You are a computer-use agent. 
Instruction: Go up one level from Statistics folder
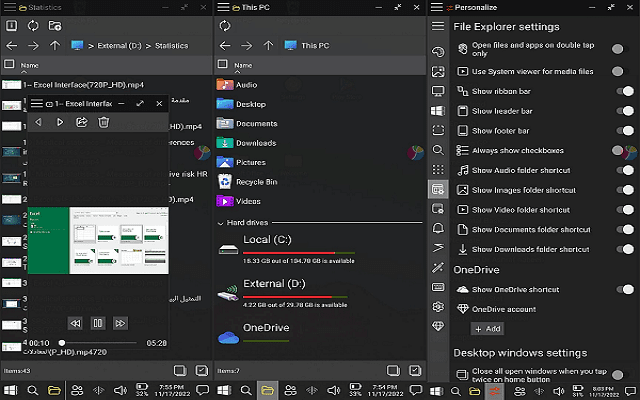pos(55,46)
